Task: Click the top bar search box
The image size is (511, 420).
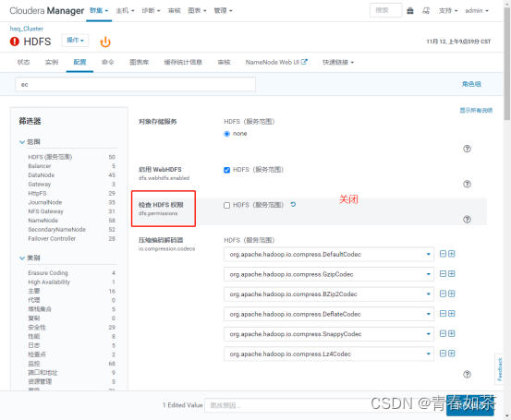Action: tap(385, 10)
